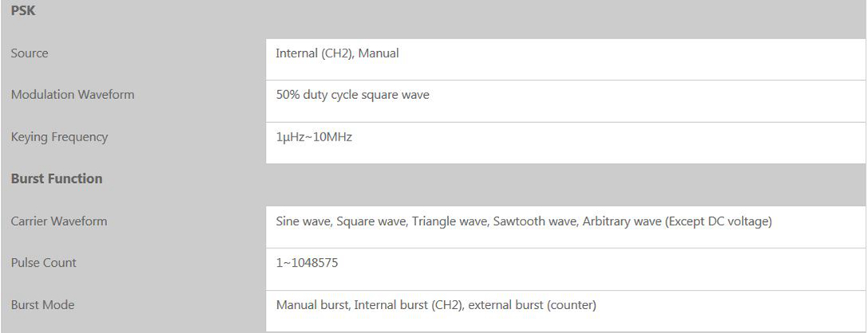This screenshot has width=868, height=333.
Task: Click the Keying Frequency row label
Action: [59, 137]
